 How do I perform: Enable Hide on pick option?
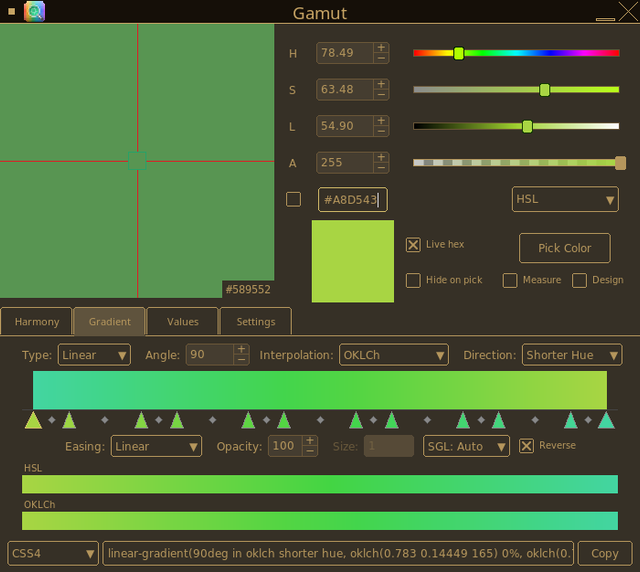pos(413,280)
